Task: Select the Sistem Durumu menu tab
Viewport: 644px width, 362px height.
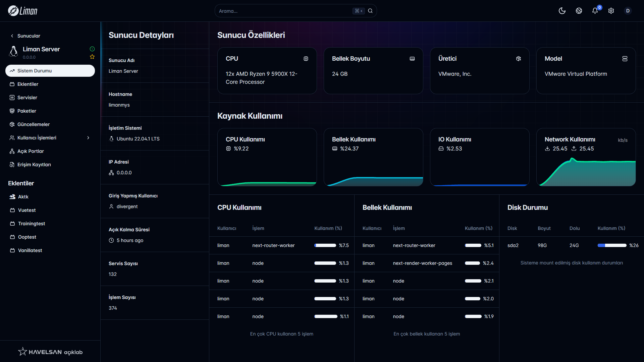Action: (x=50, y=71)
